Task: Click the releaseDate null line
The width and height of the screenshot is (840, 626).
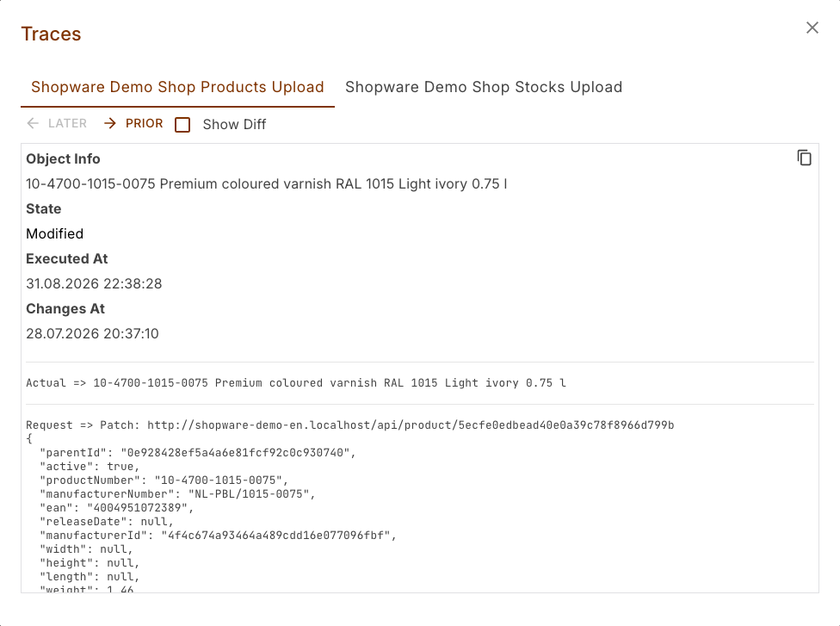Action: (x=107, y=522)
